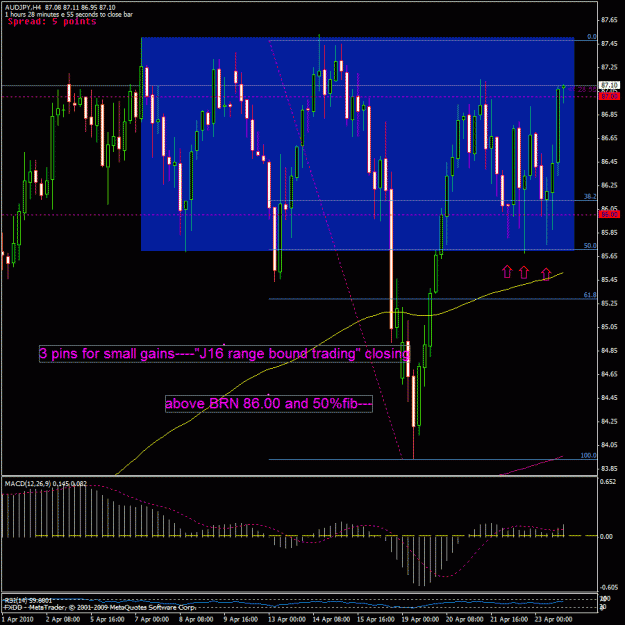Viewport: 625px width, 625px height.
Task: Click the '20 Apr 08:00' time label
Action: [465, 619]
